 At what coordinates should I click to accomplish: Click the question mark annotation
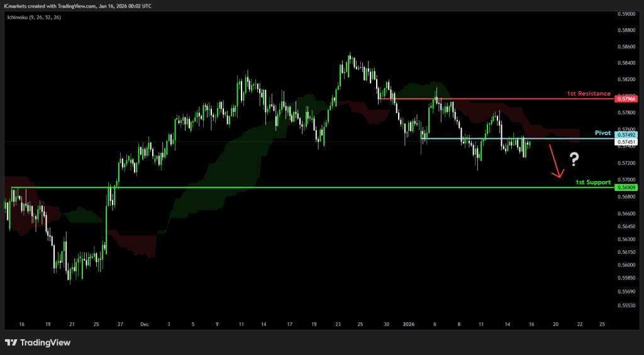coord(574,160)
